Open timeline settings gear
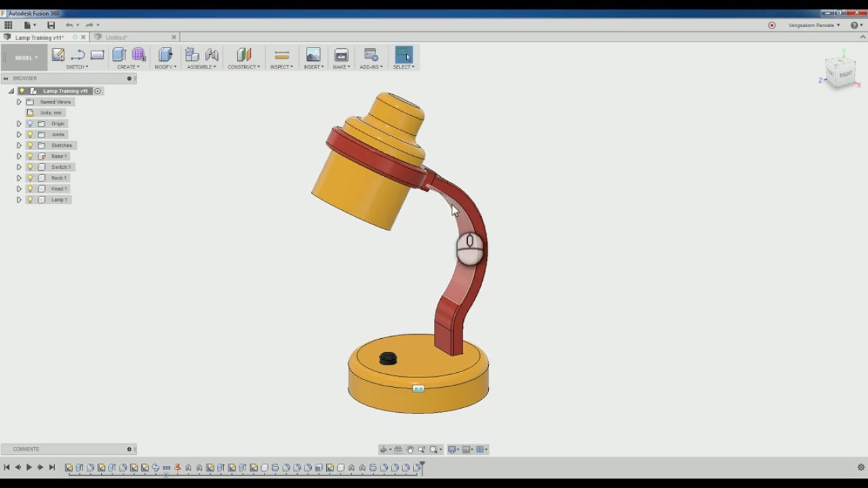The image size is (868, 488). (x=861, y=467)
